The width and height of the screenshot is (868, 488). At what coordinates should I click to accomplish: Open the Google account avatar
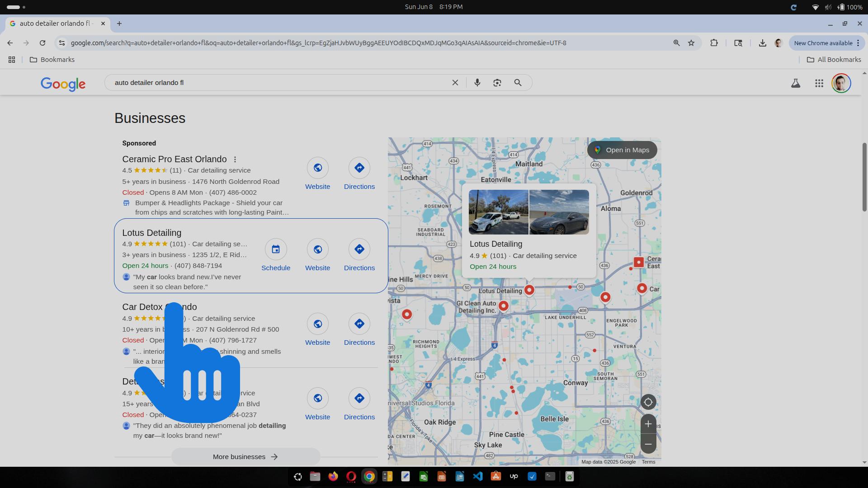coord(841,83)
